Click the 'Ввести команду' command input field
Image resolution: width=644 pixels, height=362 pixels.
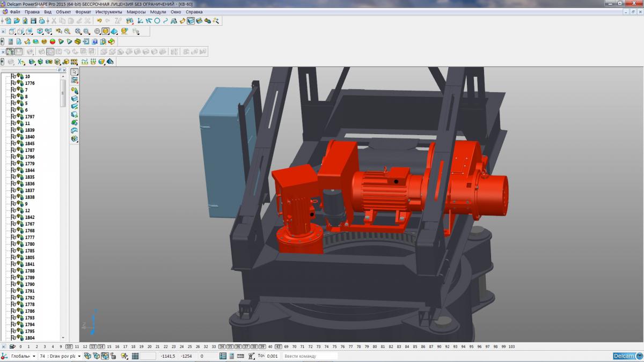click(x=310, y=356)
